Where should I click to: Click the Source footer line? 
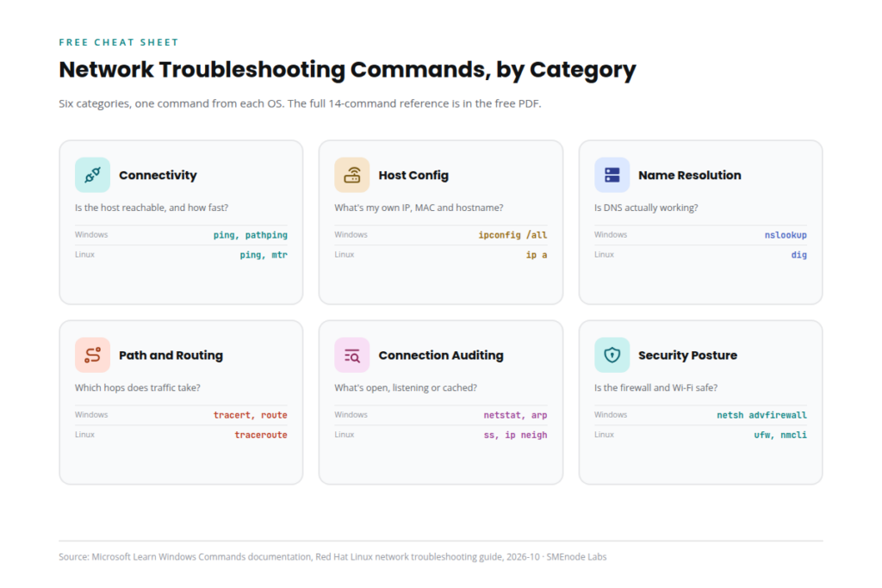tap(332, 556)
